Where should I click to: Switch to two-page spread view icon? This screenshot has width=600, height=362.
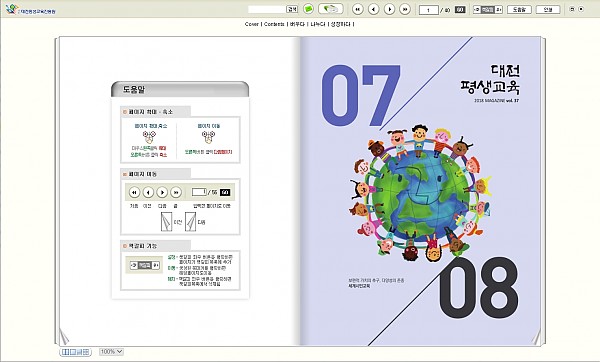(65, 352)
